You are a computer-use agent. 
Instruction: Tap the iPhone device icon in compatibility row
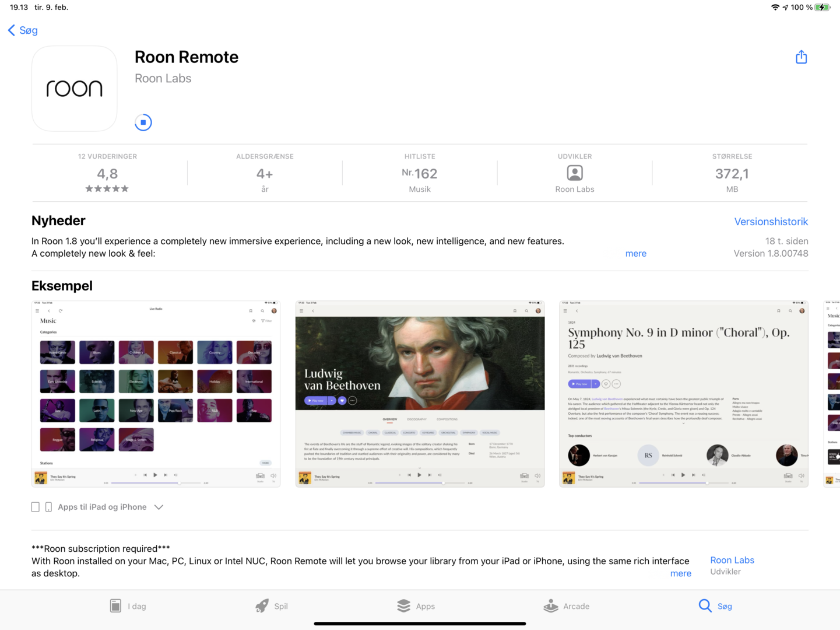point(48,507)
